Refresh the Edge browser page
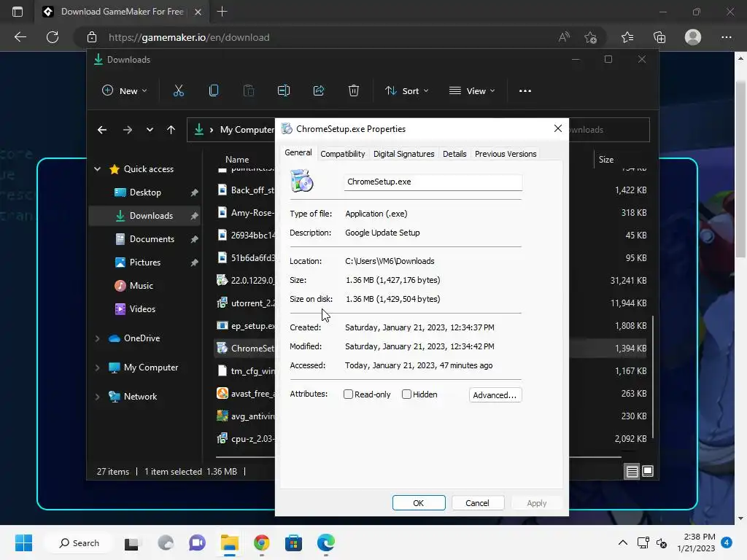Viewport: 747px width, 560px height. tap(53, 37)
